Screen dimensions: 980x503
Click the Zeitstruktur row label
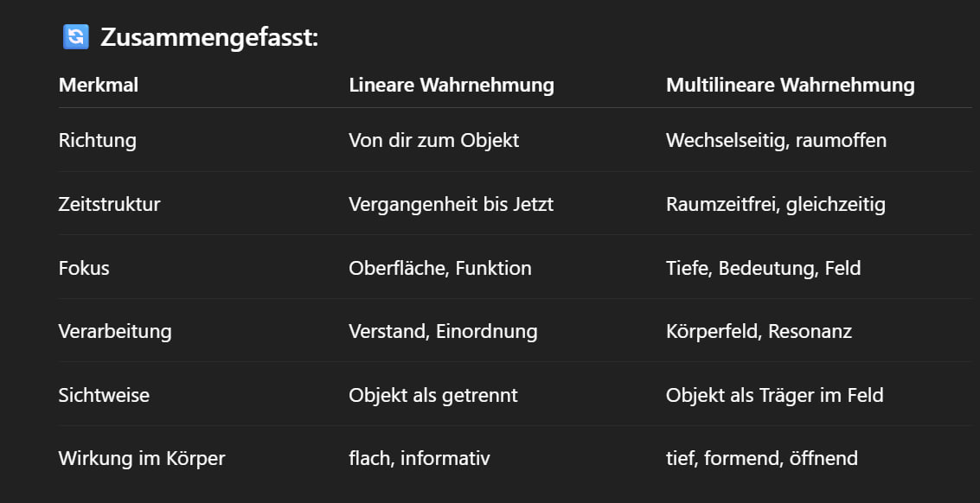[x=110, y=204]
